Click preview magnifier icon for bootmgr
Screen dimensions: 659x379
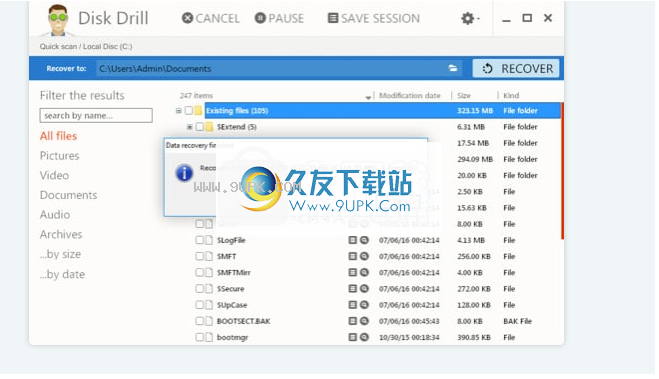(x=364, y=337)
